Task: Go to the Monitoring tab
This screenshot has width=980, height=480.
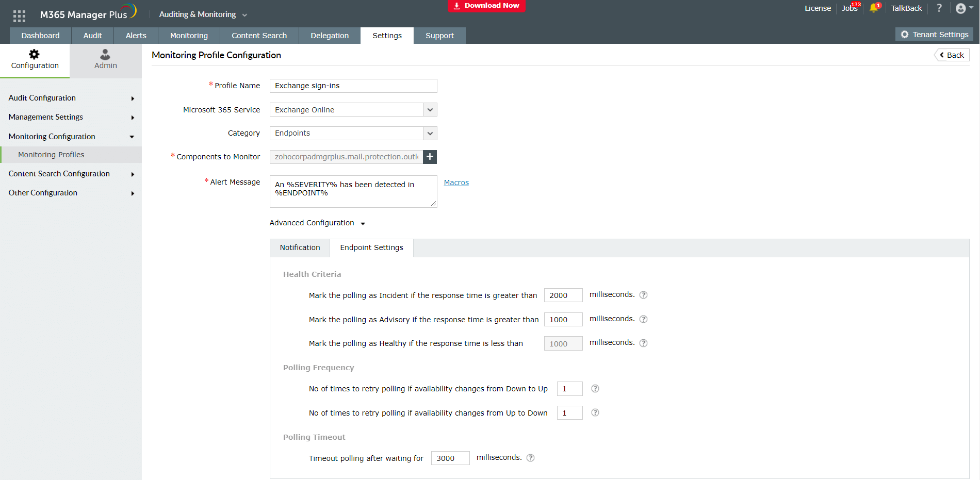Action: [189, 36]
